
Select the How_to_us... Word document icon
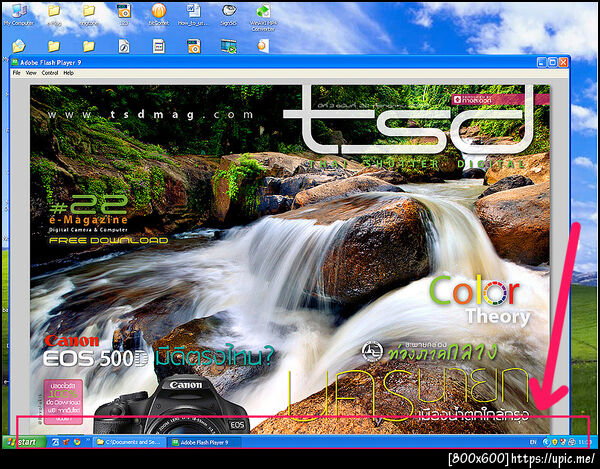(x=193, y=15)
